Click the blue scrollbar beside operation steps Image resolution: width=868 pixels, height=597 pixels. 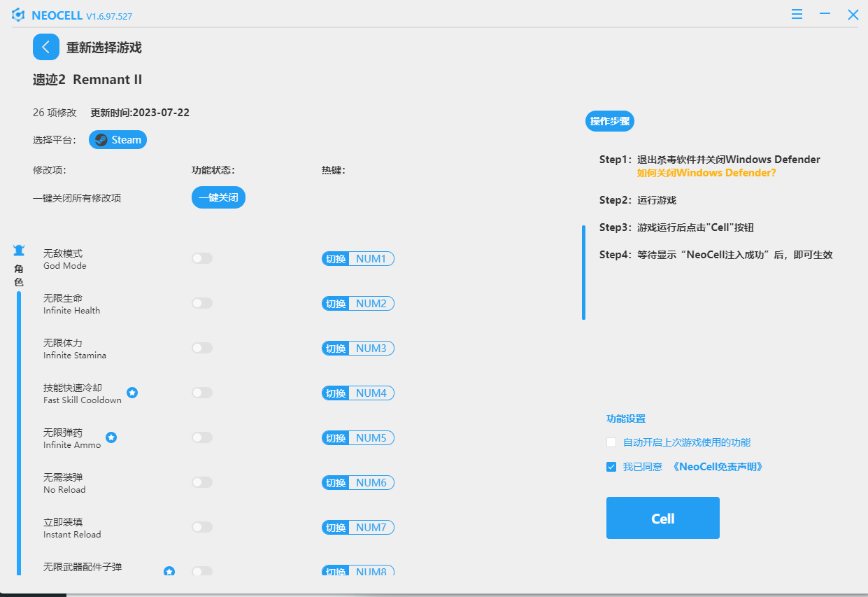coord(583,272)
